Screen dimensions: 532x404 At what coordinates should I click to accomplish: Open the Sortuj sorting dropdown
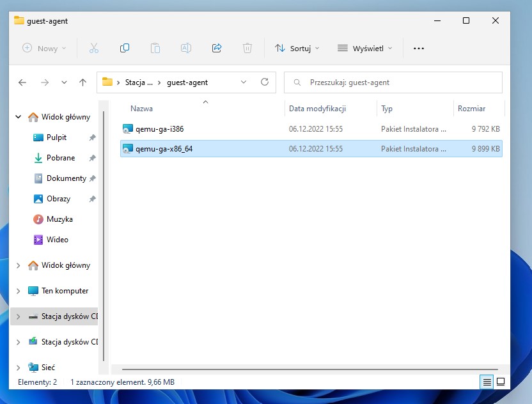297,48
